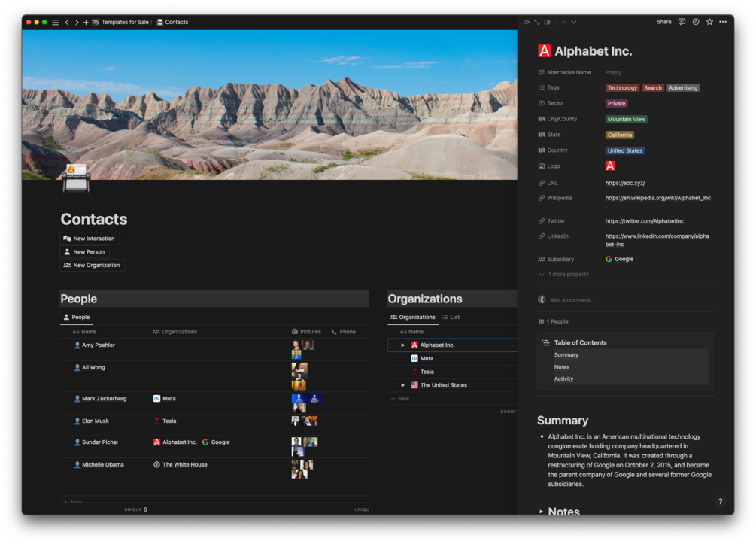Open page history with the clock icon
The width and height of the screenshot is (756, 544).
(x=696, y=22)
